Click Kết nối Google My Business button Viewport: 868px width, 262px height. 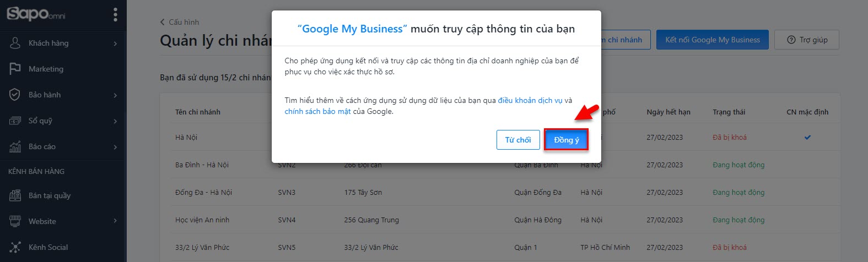712,40
